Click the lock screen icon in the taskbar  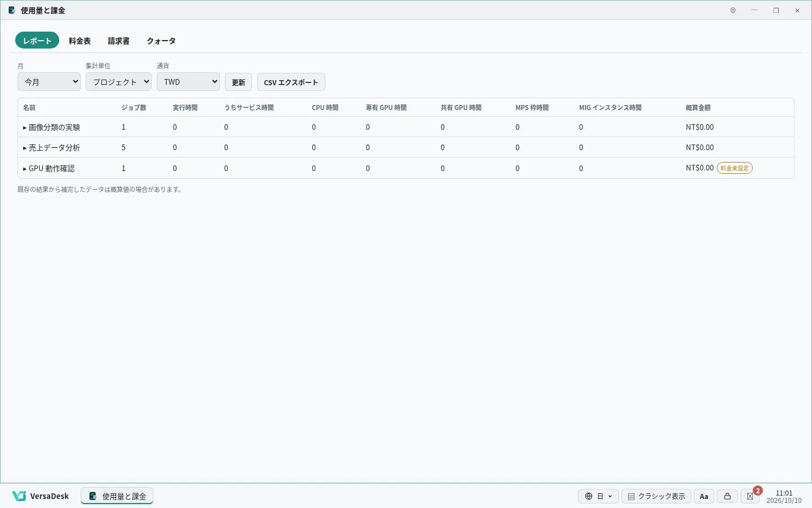[727, 496]
